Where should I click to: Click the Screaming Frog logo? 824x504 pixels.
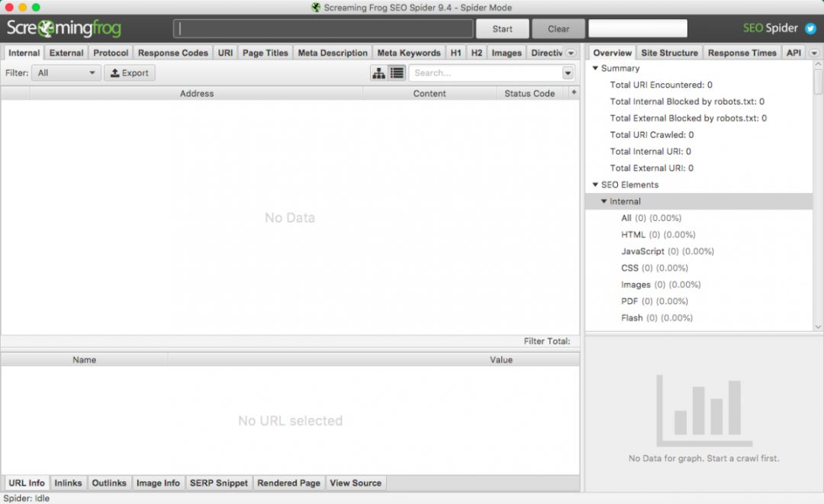tap(63, 28)
